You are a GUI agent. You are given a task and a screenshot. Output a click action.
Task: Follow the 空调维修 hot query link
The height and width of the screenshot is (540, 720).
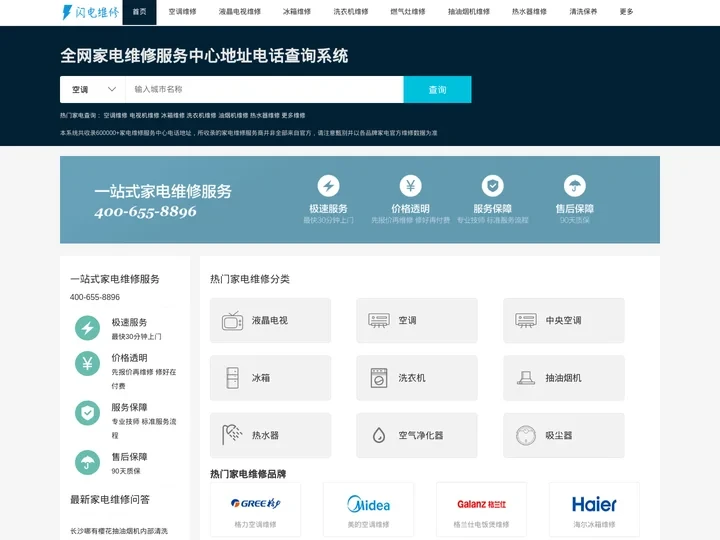coord(115,115)
